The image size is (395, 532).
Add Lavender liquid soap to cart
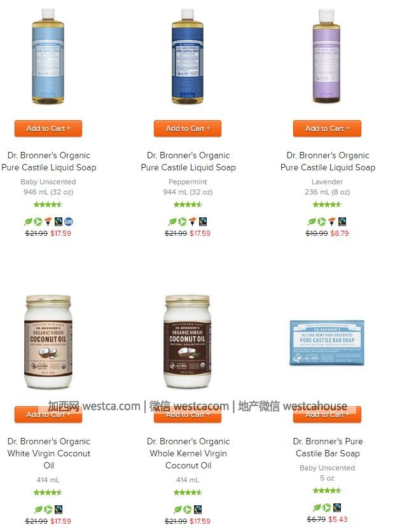coord(327,128)
